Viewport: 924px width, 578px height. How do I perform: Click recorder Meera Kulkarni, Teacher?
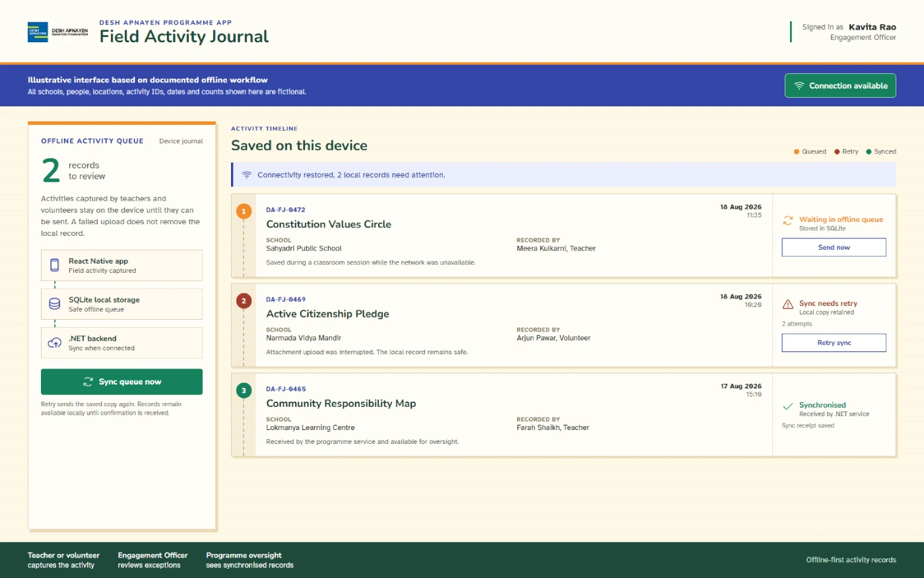tap(556, 249)
